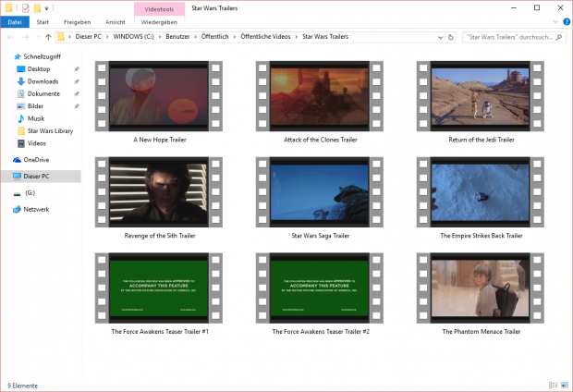Open OneDrive in the navigation pane
The image size is (573, 392).
35,160
